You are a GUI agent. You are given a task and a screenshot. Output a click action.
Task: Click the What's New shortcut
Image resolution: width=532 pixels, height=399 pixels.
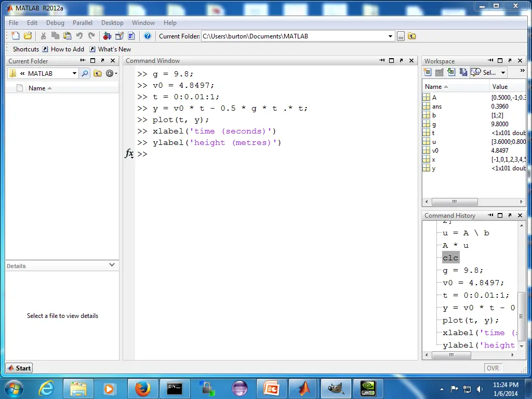click(x=110, y=49)
